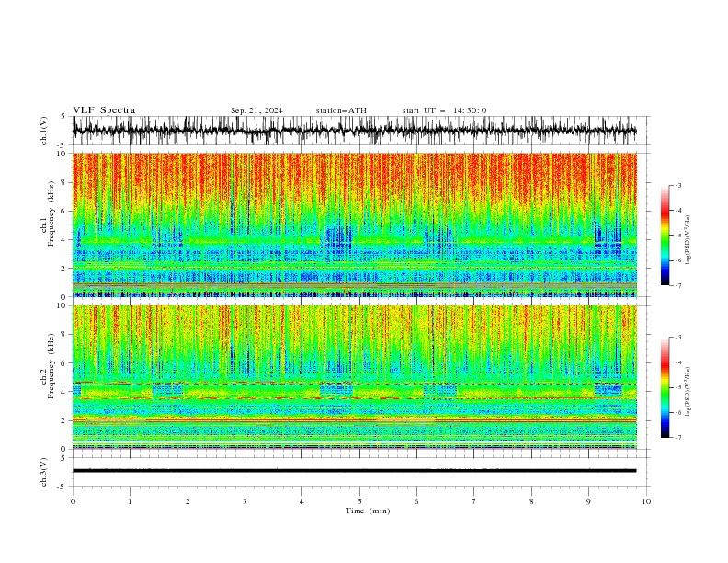Click the log(PSD) label of upper colorbar
728x563 pixels.
coord(688,240)
